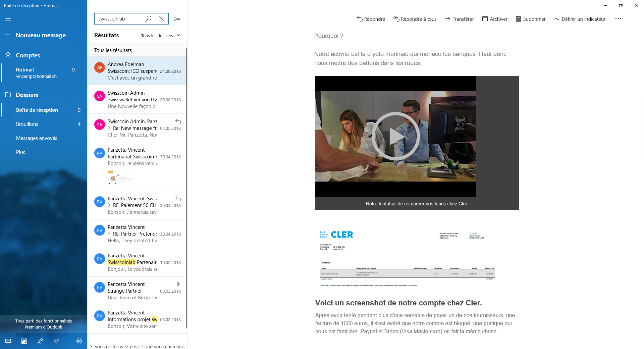Image resolution: width=644 pixels, height=349 pixels.
Task: Play the embedded Cler video
Action: [x=395, y=136]
